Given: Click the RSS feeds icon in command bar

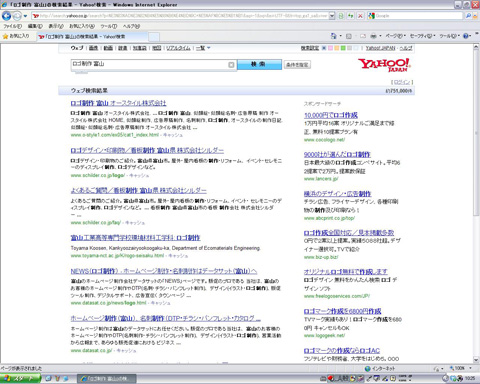Looking at the screenshot, I should click(349, 36).
